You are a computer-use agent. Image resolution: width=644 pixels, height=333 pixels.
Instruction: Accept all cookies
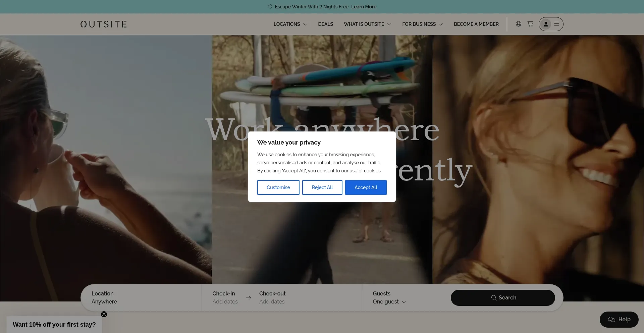click(366, 187)
